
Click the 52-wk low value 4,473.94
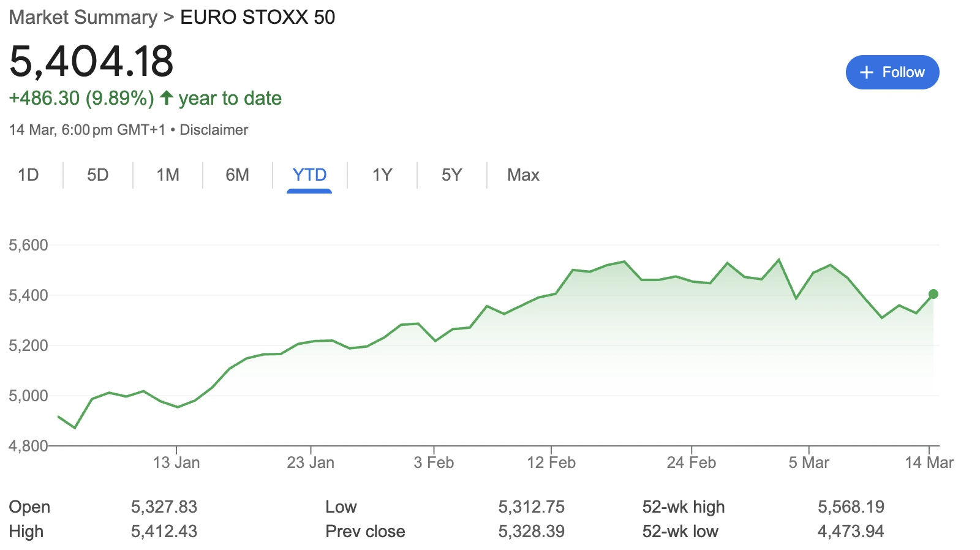click(851, 532)
